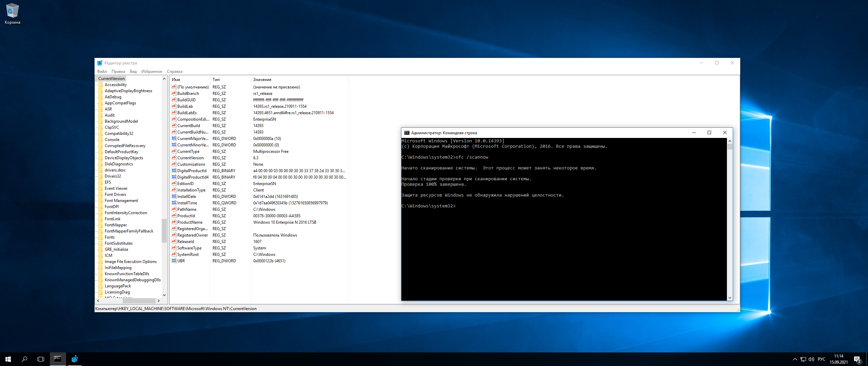
Task: Select Image File Execution Options key
Action: coord(131,262)
